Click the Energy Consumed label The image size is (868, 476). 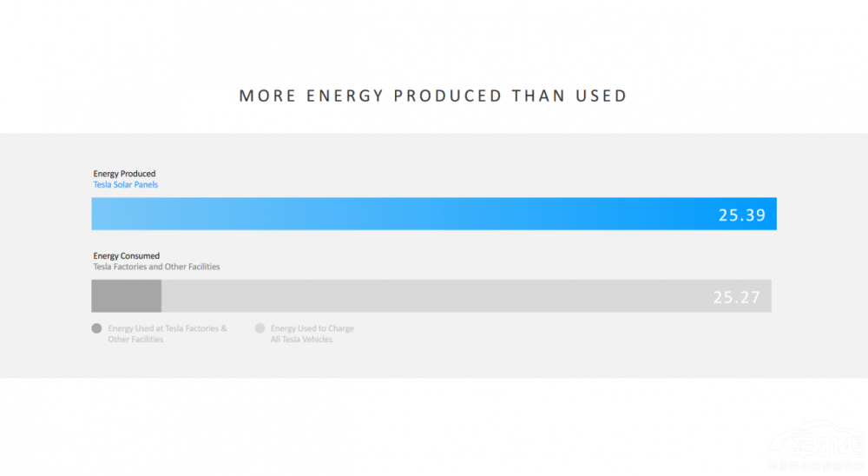coord(127,256)
